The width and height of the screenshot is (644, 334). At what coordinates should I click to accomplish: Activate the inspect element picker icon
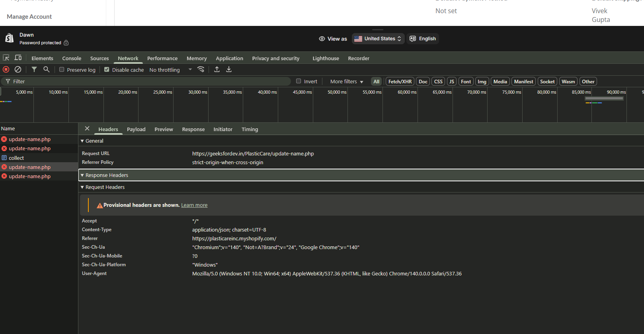click(6, 58)
